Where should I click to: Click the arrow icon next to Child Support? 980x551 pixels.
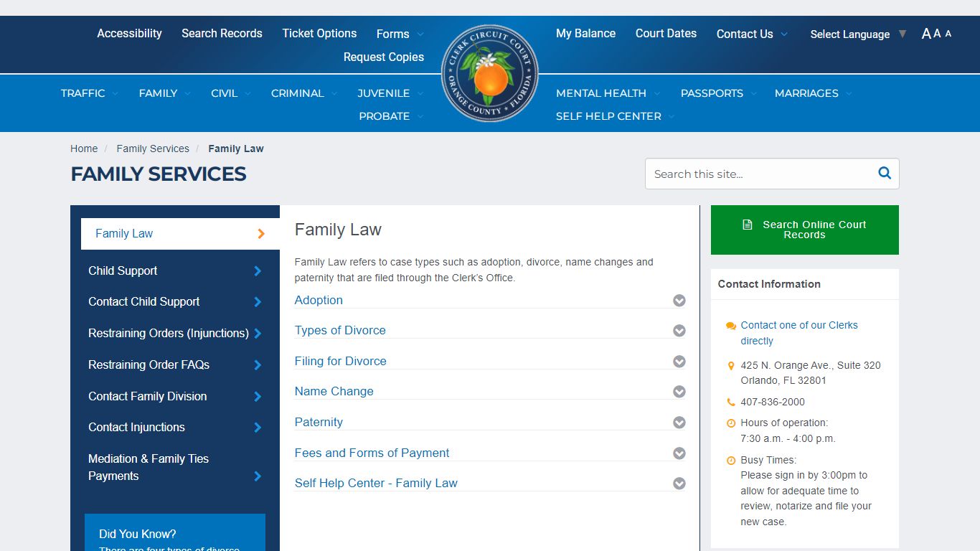point(258,271)
